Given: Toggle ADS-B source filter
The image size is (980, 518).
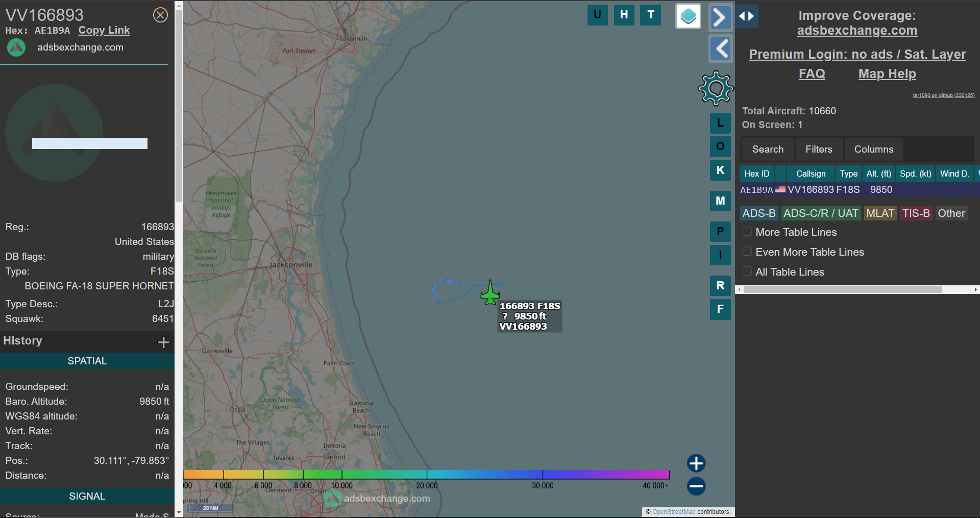Looking at the screenshot, I should click(759, 213).
